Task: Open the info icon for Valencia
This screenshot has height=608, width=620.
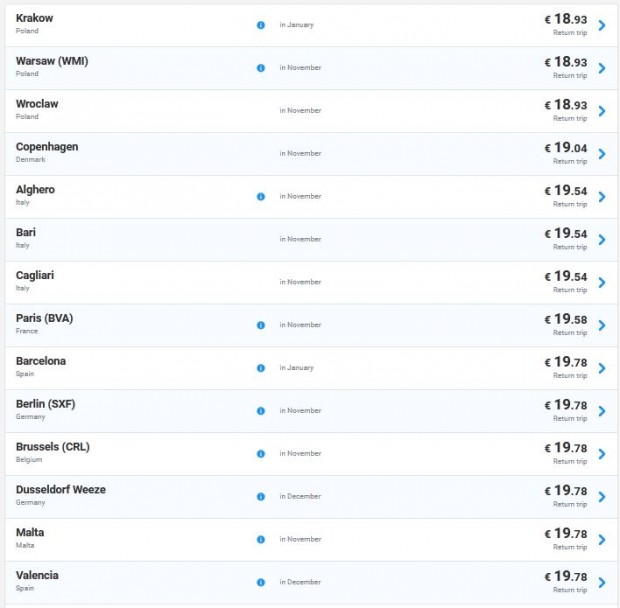Action: click(261, 582)
